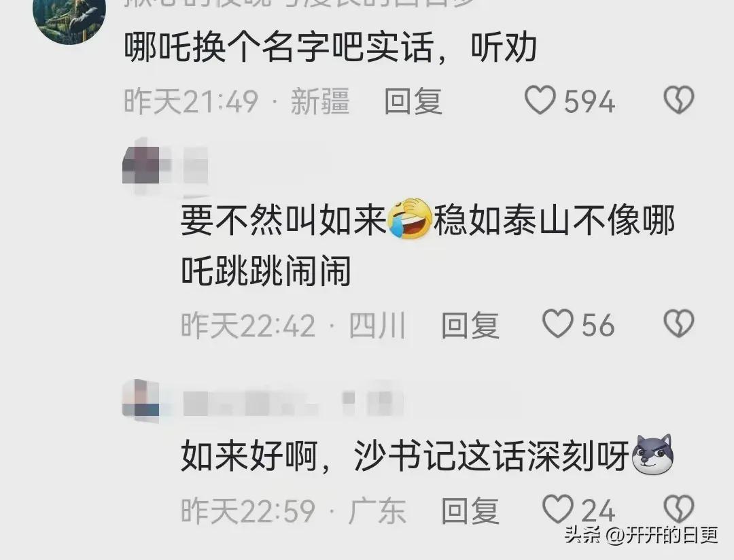Reply to the 广东 comment via 回复

470,510
